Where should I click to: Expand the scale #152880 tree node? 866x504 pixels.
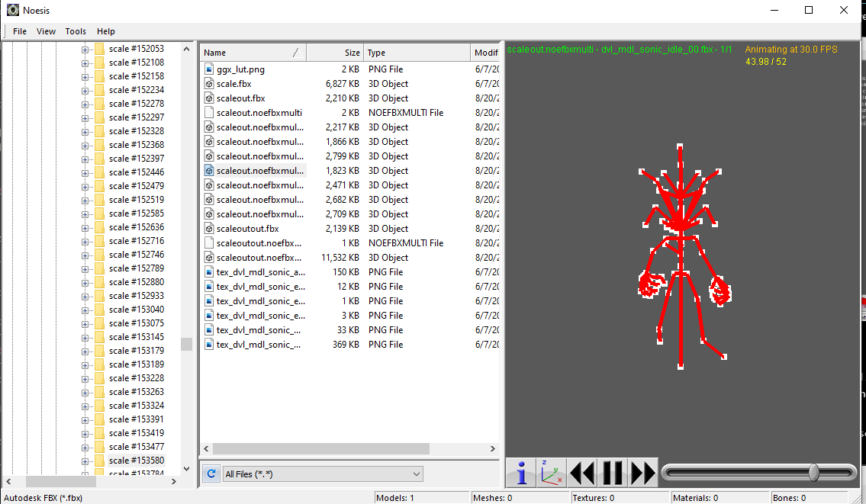click(x=85, y=283)
